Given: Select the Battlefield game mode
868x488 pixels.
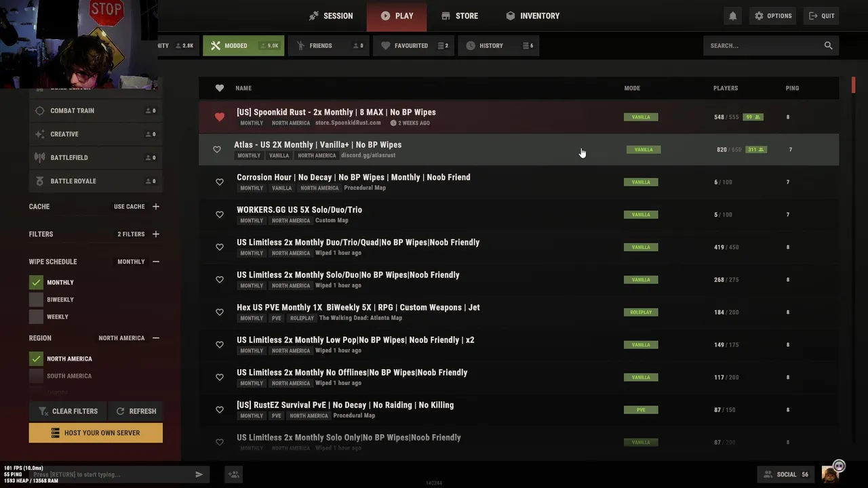Looking at the screenshot, I should [94, 157].
